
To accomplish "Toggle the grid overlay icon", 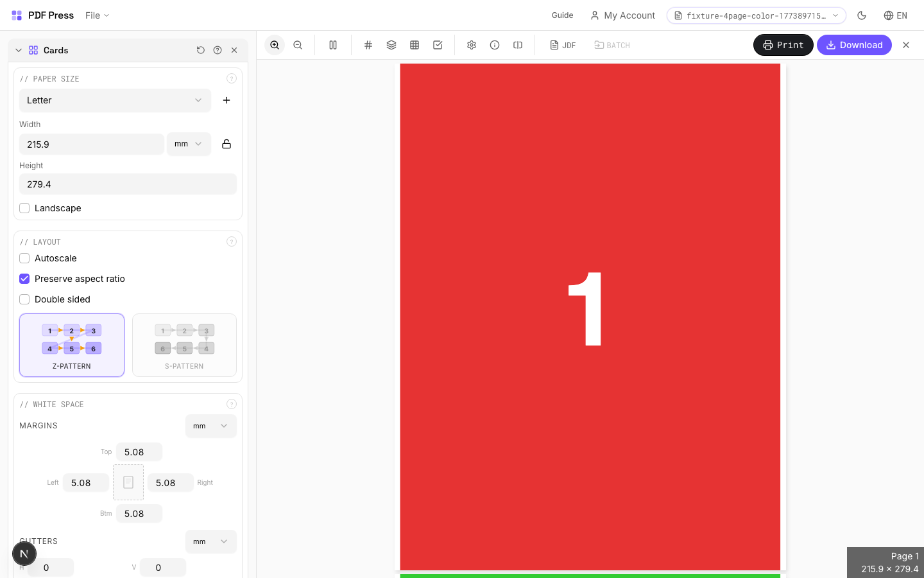I will pos(368,45).
